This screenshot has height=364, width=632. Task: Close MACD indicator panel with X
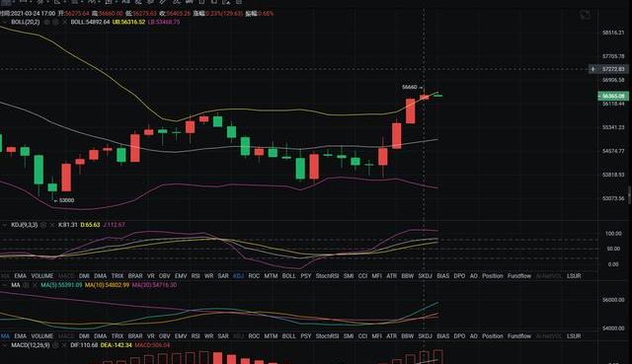tap(64, 345)
